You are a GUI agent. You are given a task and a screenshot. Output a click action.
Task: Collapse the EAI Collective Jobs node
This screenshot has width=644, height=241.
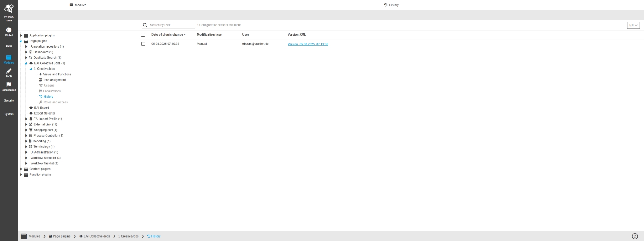[x=26, y=64]
